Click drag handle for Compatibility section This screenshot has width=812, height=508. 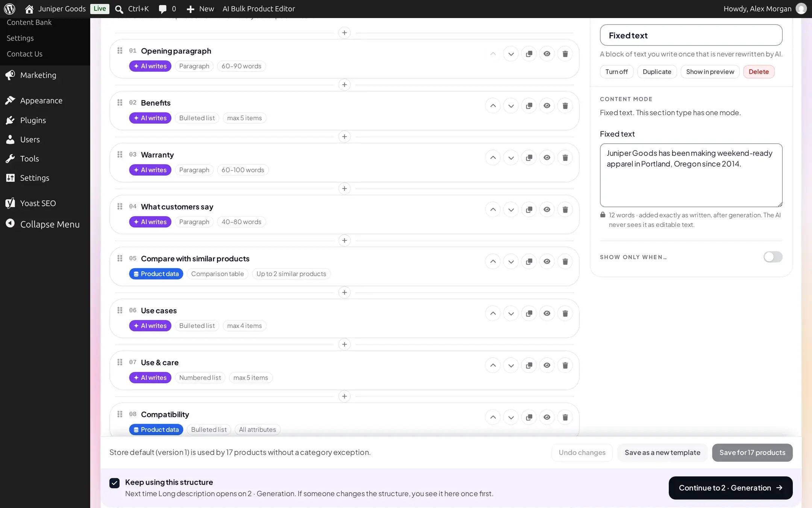pos(120,414)
